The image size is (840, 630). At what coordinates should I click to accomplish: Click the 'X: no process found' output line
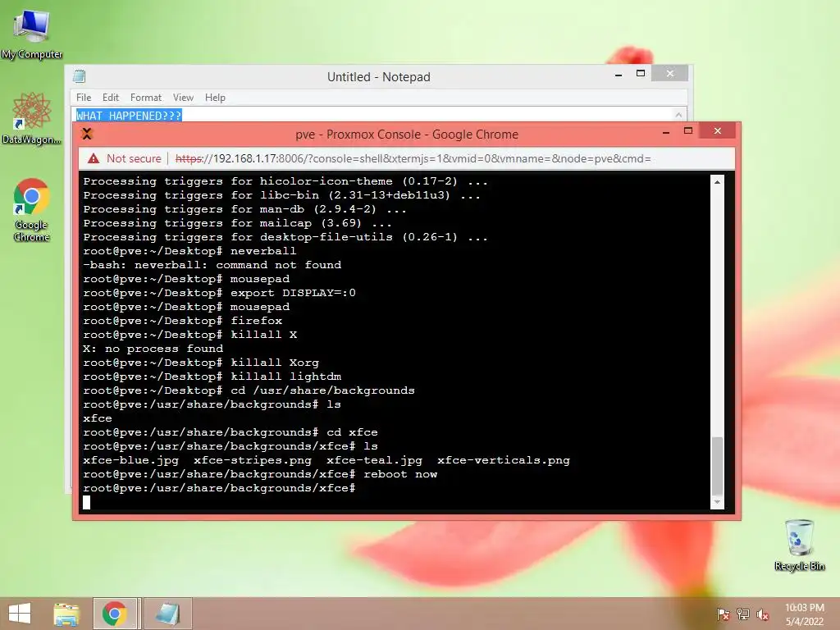[153, 349]
